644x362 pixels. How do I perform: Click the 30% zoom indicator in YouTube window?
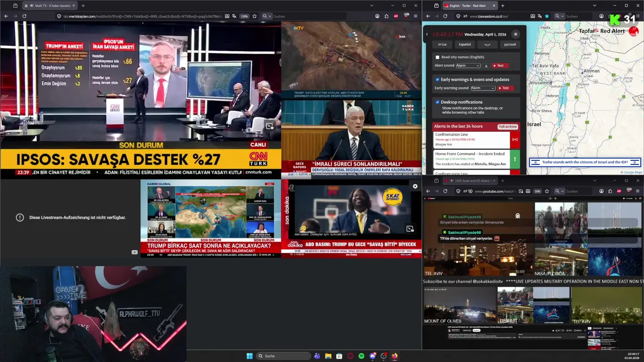coord(537,191)
